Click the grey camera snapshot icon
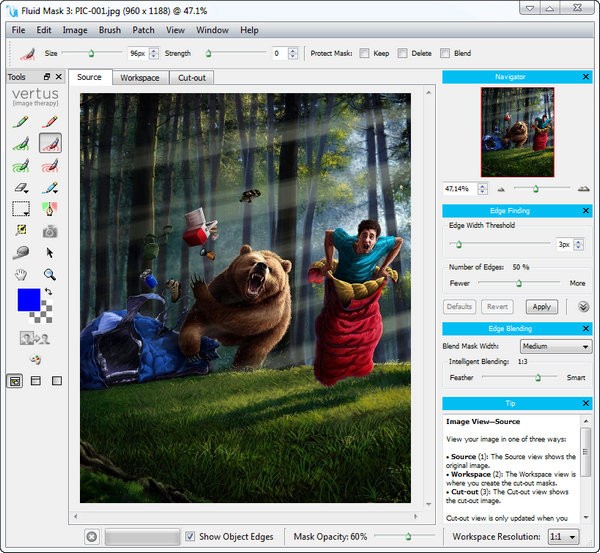This screenshot has width=600, height=553. 50,231
